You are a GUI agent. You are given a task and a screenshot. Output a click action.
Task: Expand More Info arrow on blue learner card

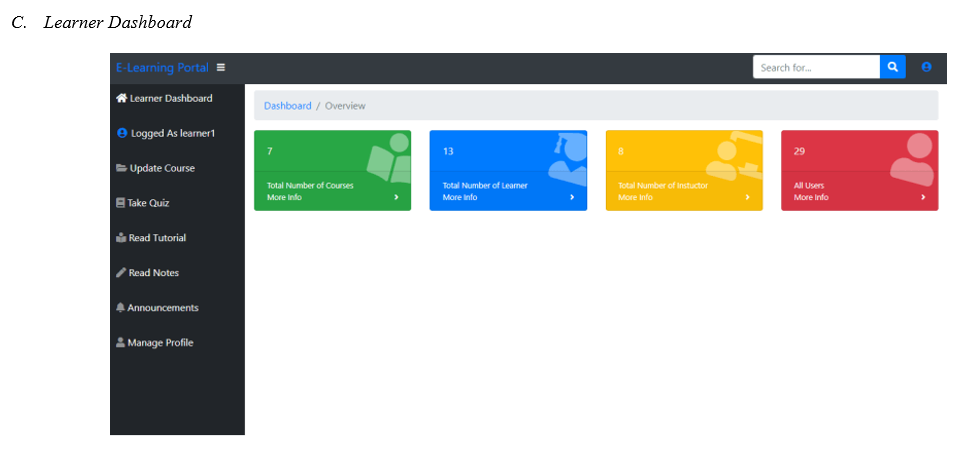(x=572, y=198)
